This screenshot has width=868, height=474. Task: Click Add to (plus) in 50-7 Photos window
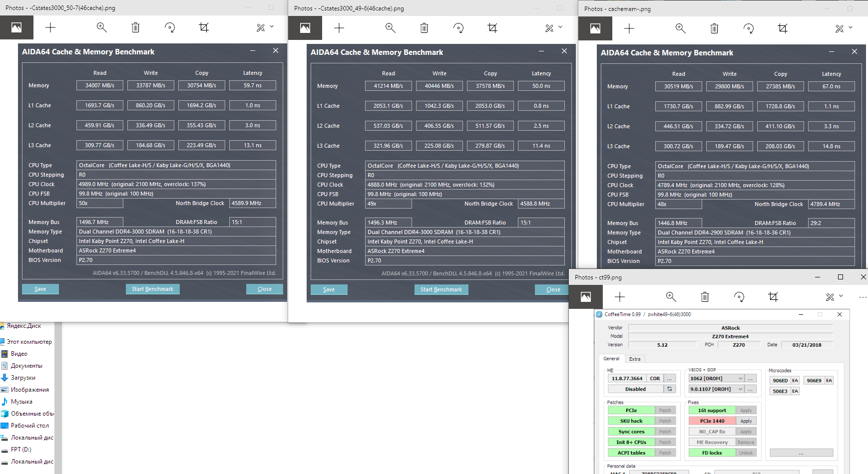(x=50, y=27)
